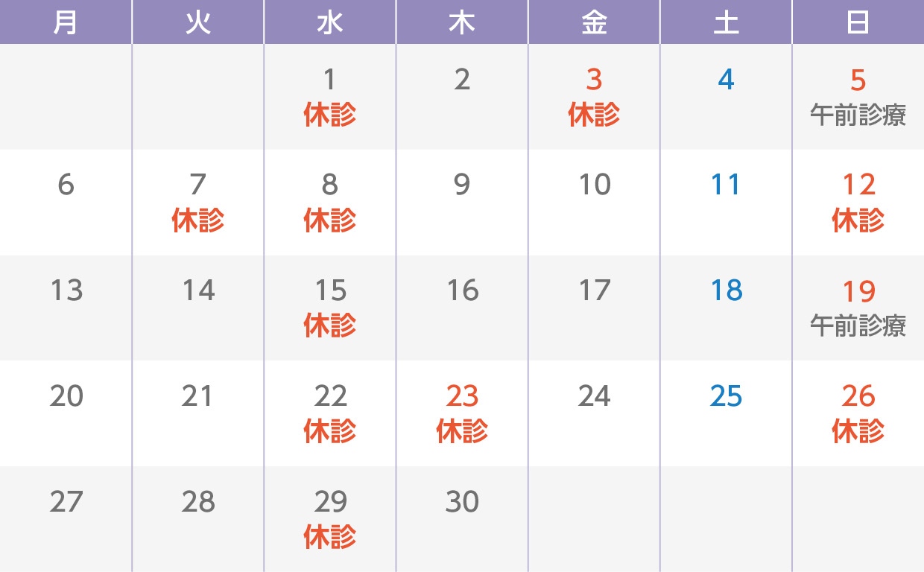Select the 月 (Monday) column header
The width and height of the screenshot is (924, 572).
66,22
